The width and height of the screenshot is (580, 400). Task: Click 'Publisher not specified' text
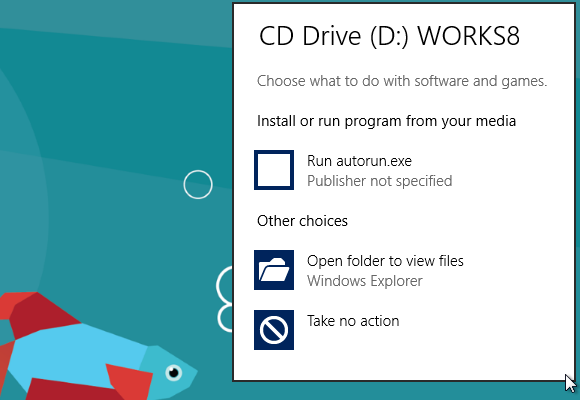click(x=380, y=181)
